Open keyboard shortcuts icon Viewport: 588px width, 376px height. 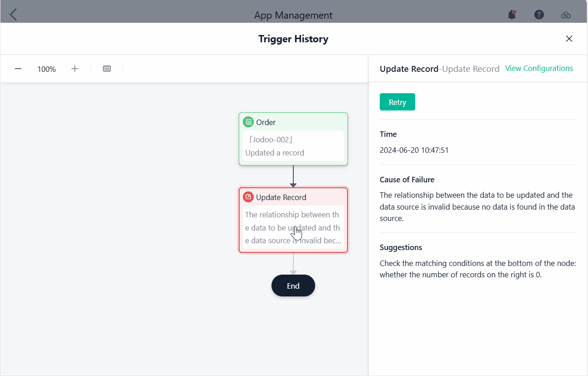click(x=107, y=69)
